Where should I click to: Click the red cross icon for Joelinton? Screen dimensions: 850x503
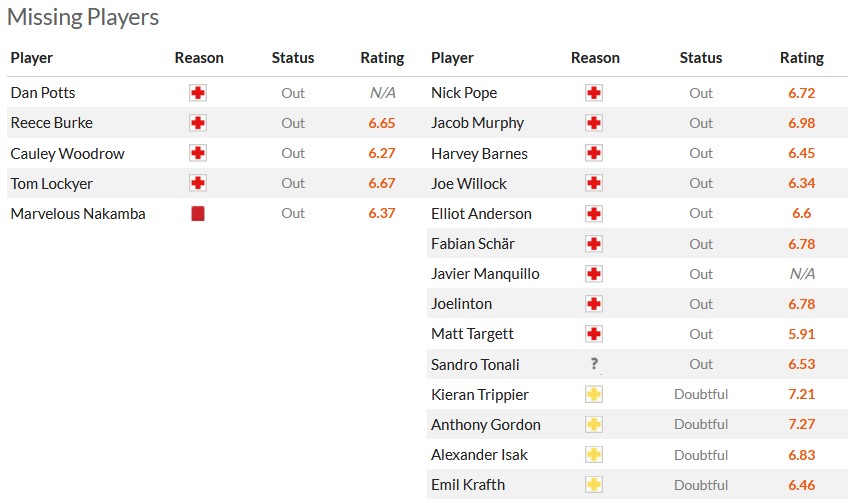[x=594, y=304]
